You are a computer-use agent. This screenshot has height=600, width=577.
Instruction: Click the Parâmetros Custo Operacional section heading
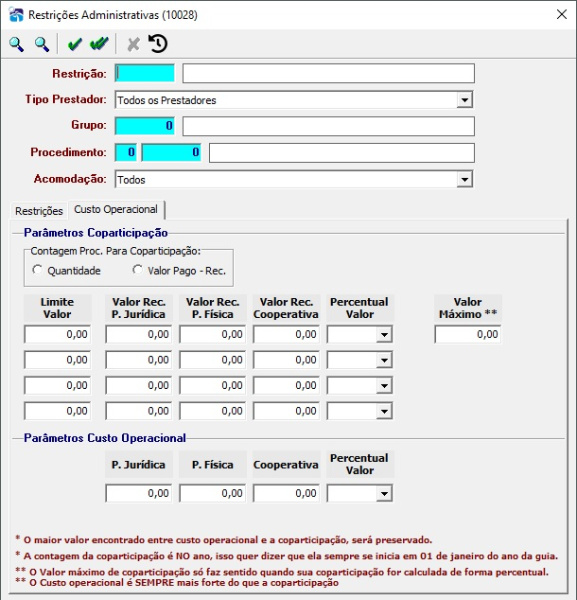pos(105,438)
